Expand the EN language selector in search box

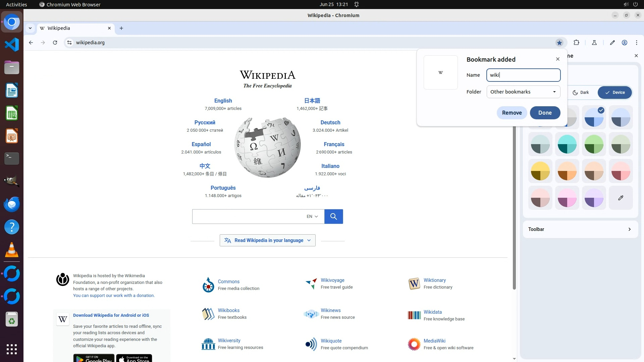312,217
